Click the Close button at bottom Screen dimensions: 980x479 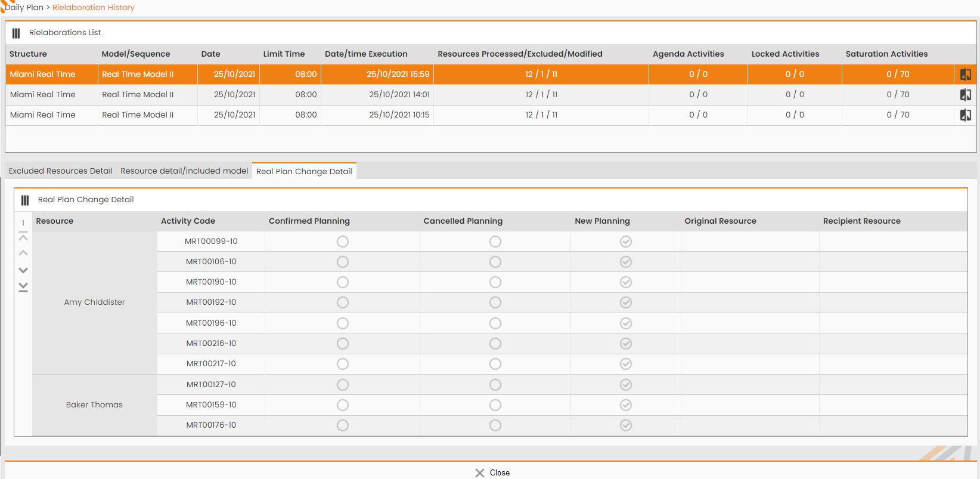point(492,472)
